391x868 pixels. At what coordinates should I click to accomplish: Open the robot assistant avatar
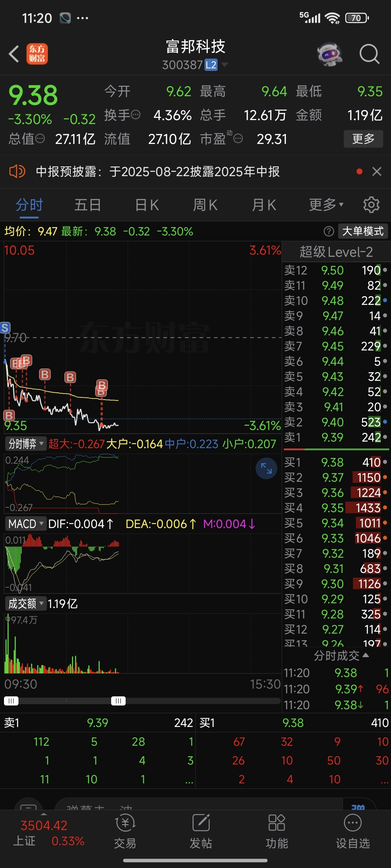(x=329, y=54)
